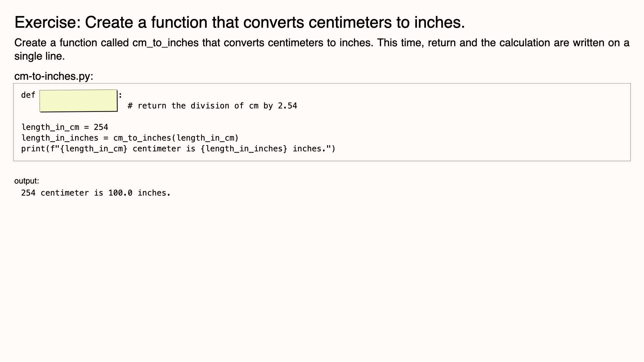Click the word 'Exercise:' in the title
Image resolution: width=644 pixels, height=362 pixels.
[48, 22]
